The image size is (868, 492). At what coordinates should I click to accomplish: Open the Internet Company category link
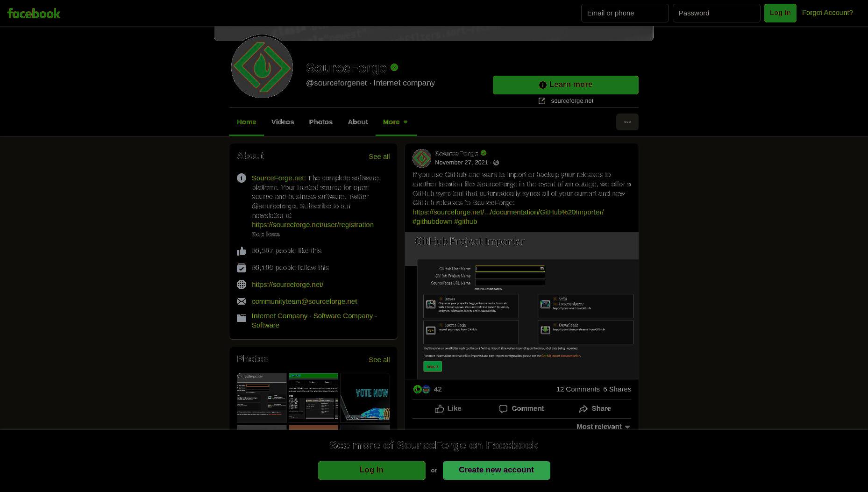click(x=279, y=316)
